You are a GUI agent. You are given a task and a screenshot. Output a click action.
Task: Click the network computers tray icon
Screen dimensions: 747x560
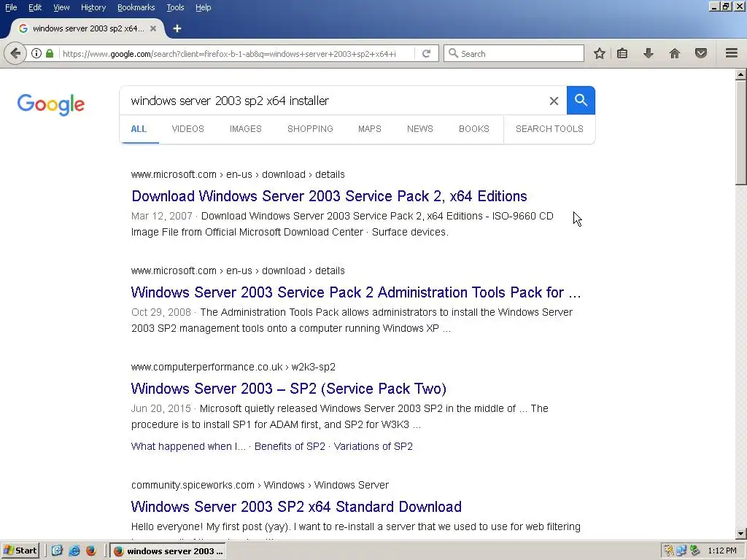[x=682, y=551]
